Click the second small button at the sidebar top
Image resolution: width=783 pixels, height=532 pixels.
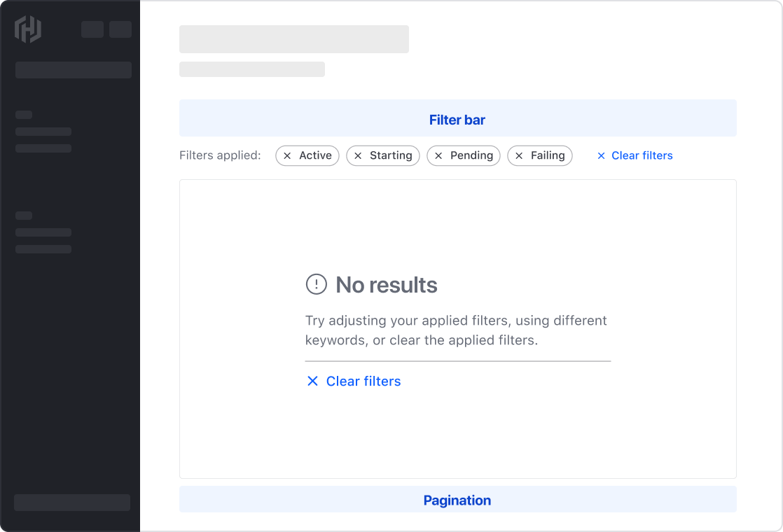(x=120, y=29)
